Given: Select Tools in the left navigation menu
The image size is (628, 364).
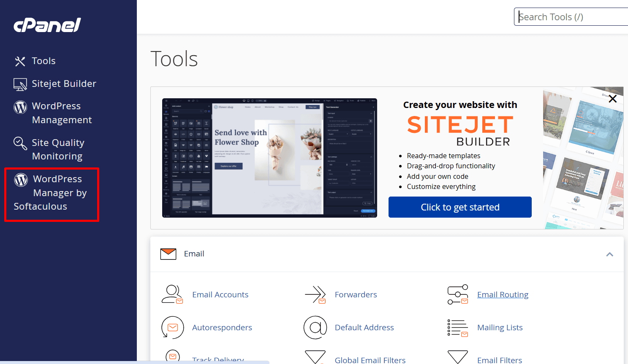Looking at the screenshot, I should (x=43, y=61).
